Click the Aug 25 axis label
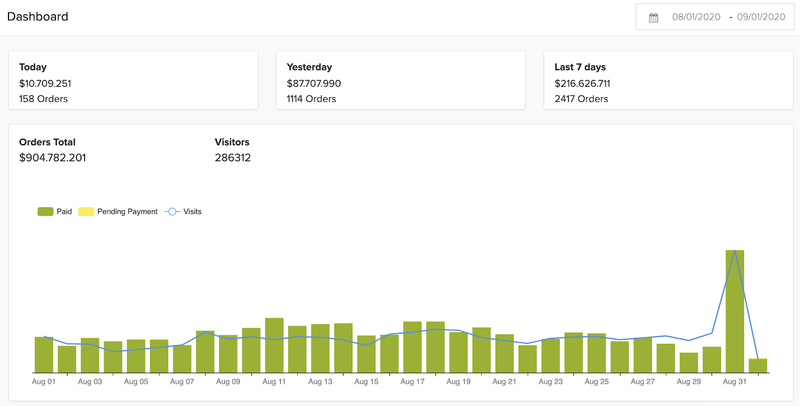Screen dimensions: 800x406 click(x=596, y=382)
